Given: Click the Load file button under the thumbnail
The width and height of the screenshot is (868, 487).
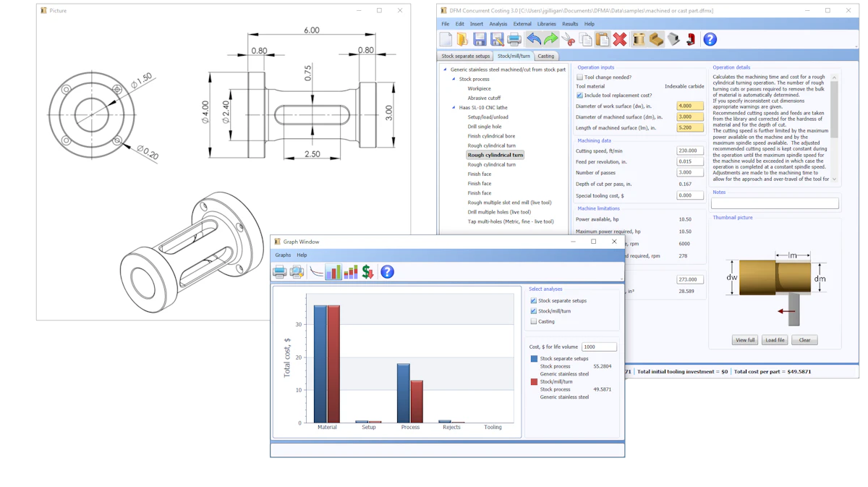Looking at the screenshot, I should pos(775,339).
